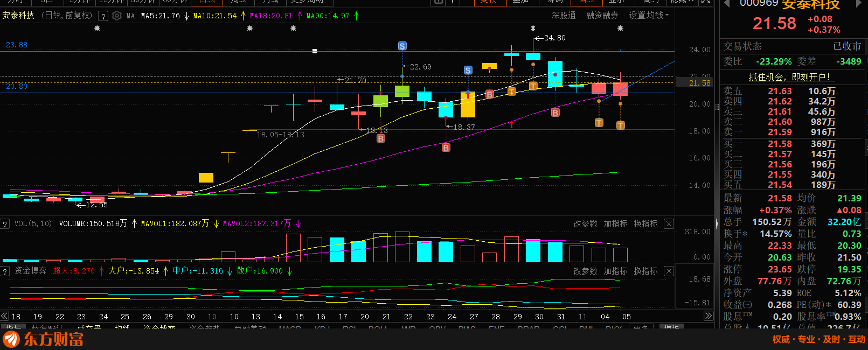Open help for the 资金博弈 panel
The image size is (868, 350).
tap(5, 271)
